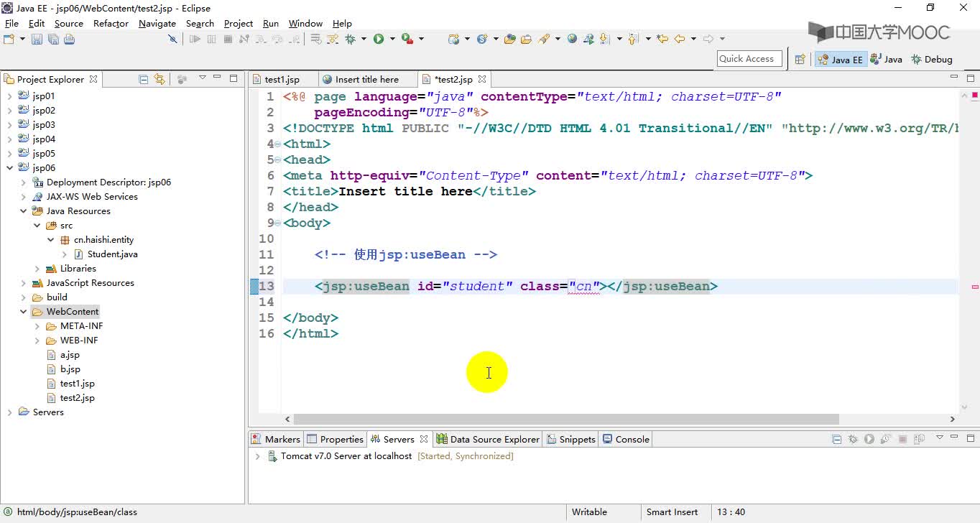The width and height of the screenshot is (980, 523).
Task: Close the Project Explorer tab
Action: [93, 79]
